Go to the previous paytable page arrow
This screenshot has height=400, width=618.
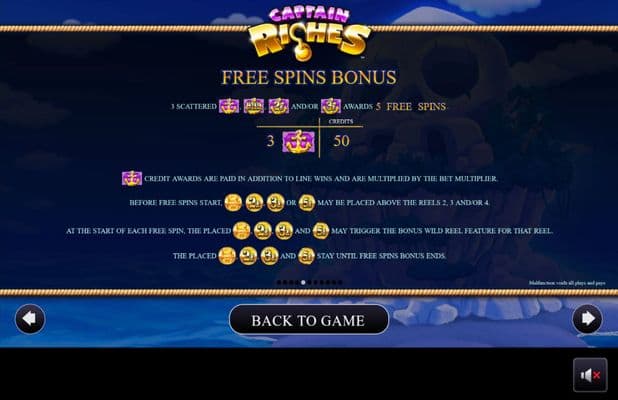[x=30, y=319]
